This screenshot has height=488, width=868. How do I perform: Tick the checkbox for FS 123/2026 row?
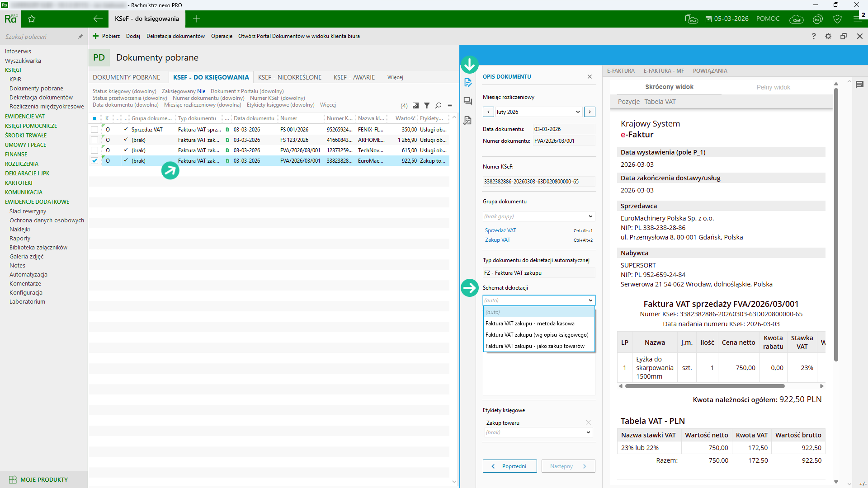[x=94, y=140]
